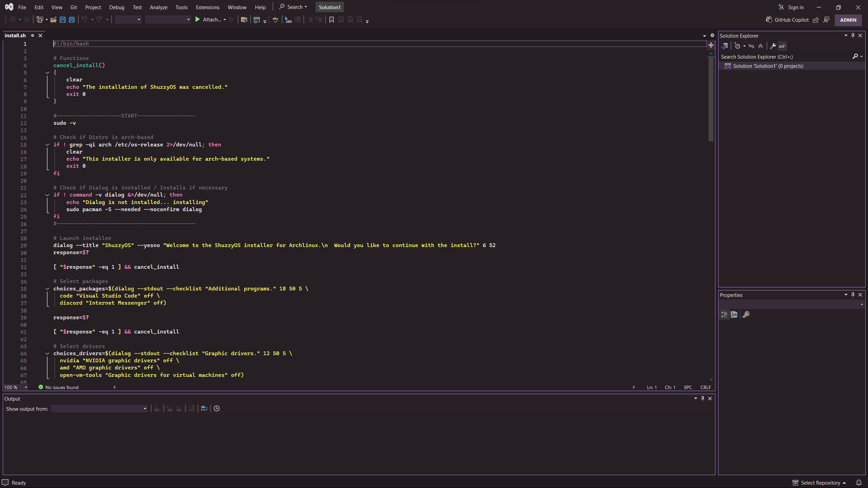
Task: Click the Live Share person icon
Action: point(826,20)
